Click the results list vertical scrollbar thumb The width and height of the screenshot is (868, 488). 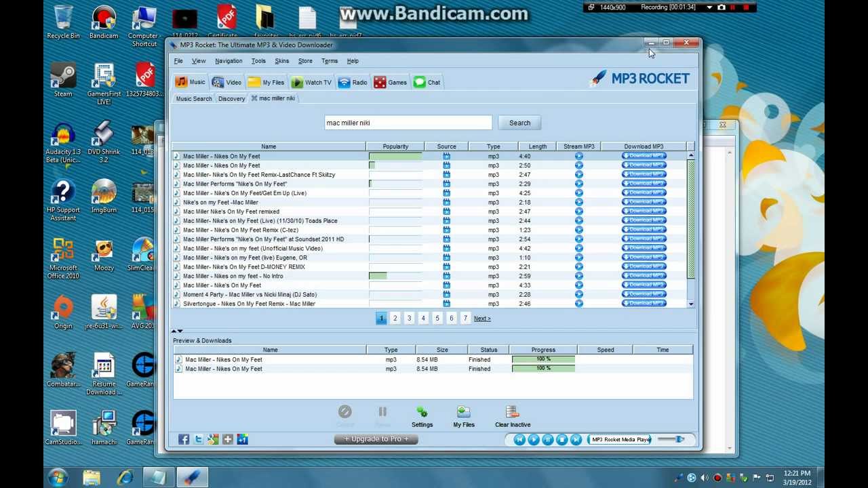click(x=691, y=220)
